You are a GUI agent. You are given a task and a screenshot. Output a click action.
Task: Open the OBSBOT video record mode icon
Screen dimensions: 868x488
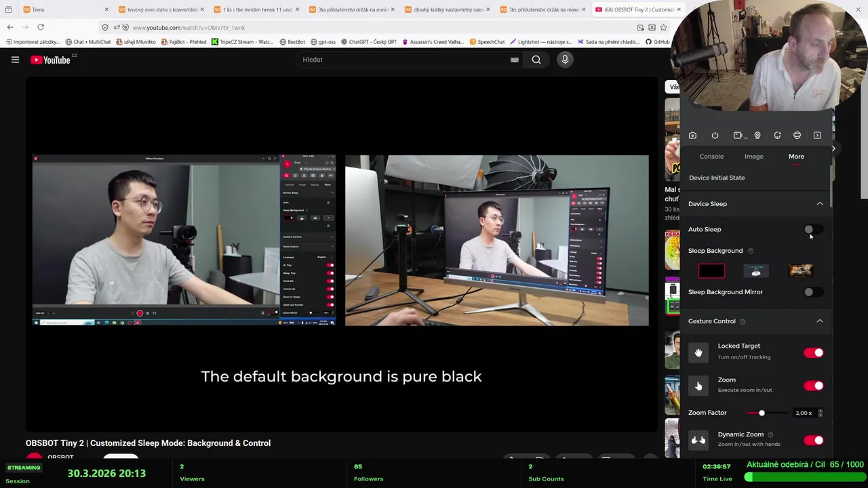(x=738, y=136)
